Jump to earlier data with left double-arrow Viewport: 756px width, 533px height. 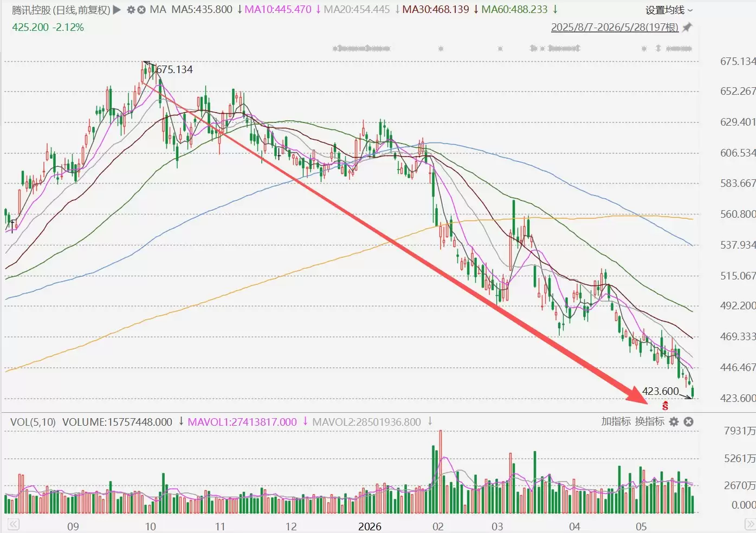pyautogui.click(x=14, y=524)
